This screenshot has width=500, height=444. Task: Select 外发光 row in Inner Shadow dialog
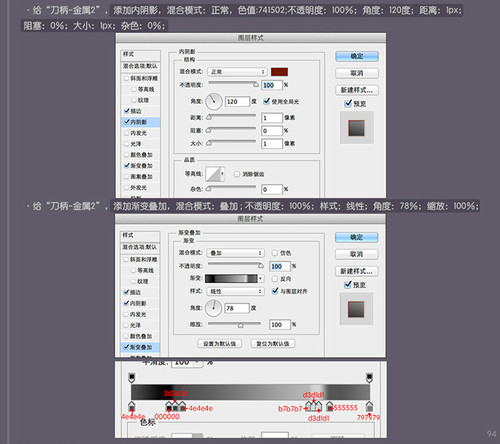tap(140, 188)
